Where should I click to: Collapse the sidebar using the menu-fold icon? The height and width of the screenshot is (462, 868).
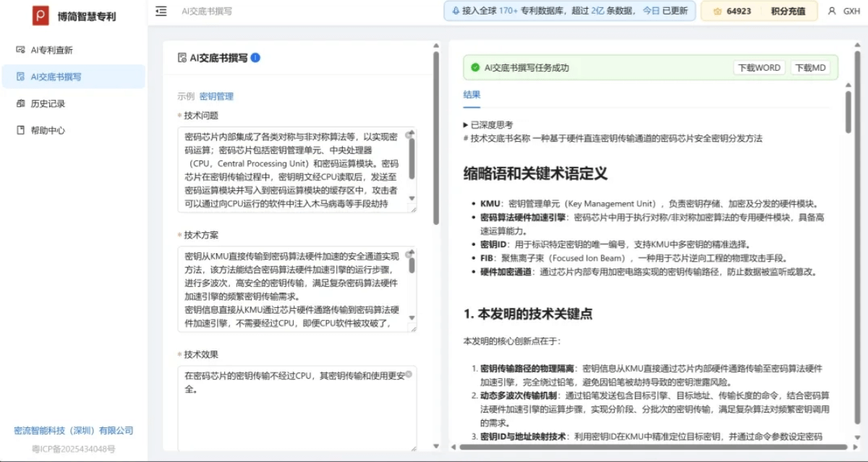coord(161,11)
